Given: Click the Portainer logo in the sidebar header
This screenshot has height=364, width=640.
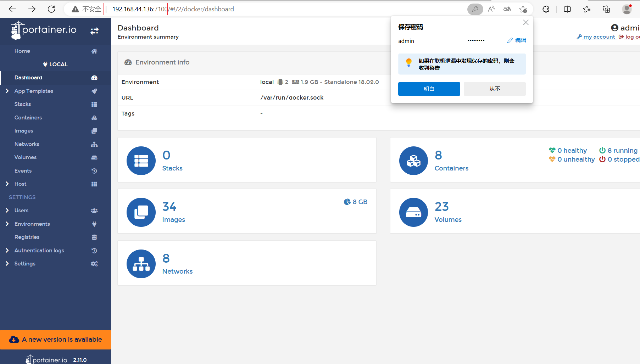Looking at the screenshot, I should pos(44,30).
